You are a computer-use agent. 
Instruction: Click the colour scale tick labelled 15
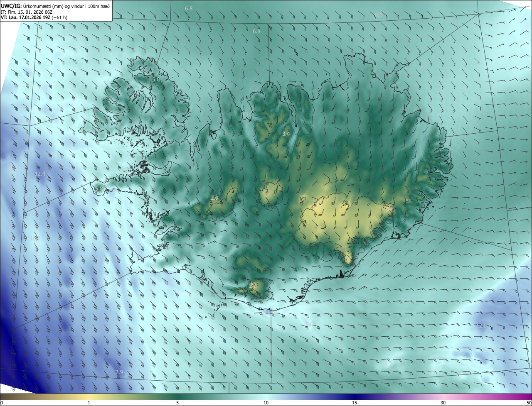355,403
